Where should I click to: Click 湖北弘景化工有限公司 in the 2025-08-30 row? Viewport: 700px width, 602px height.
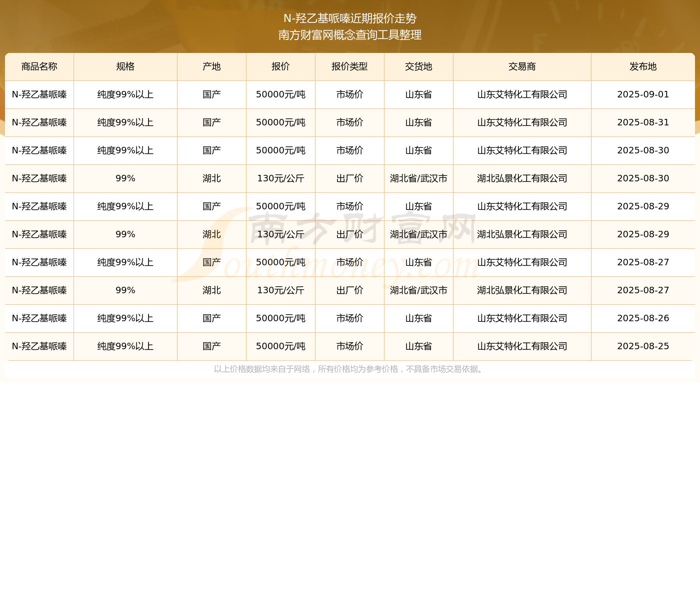522,178
